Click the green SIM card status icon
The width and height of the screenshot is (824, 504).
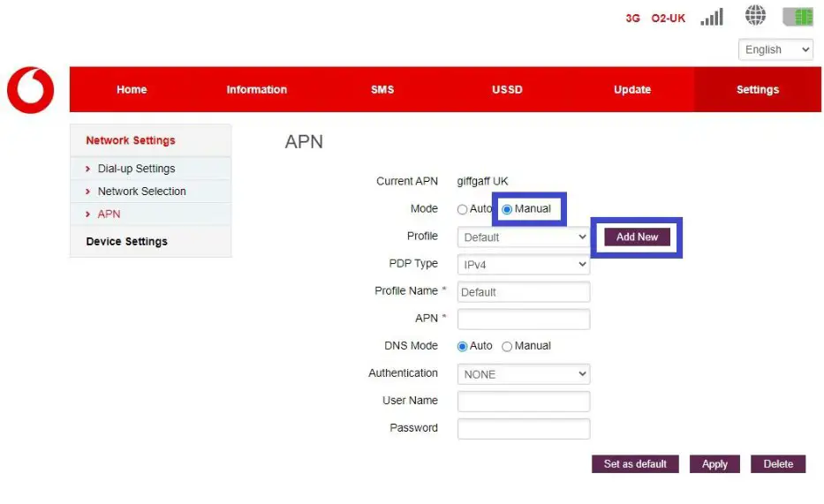[x=798, y=17]
